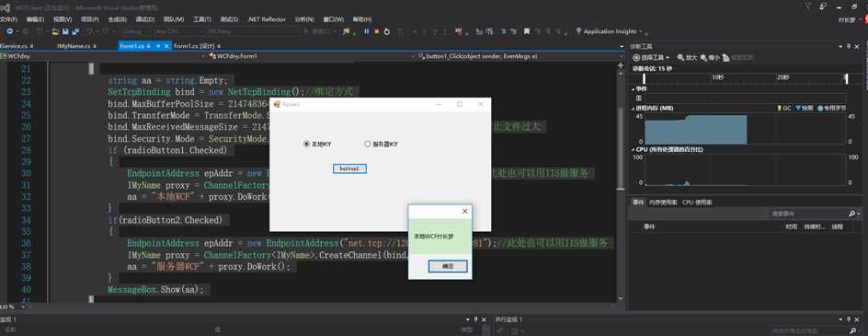Viewport: 868px width, 336px height.
Task: Switch to the CPU 使用率 tab
Action: [697, 203]
